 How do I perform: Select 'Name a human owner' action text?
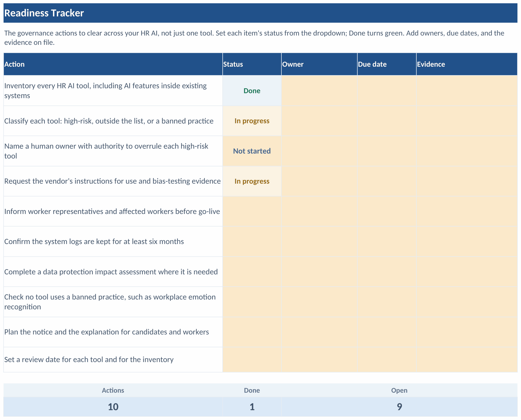[106, 151]
